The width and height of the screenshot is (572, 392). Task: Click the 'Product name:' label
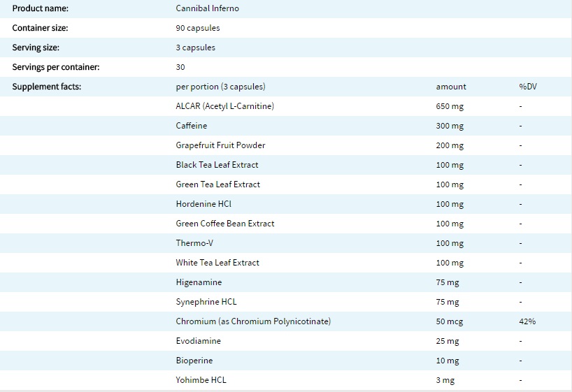[x=40, y=8]
